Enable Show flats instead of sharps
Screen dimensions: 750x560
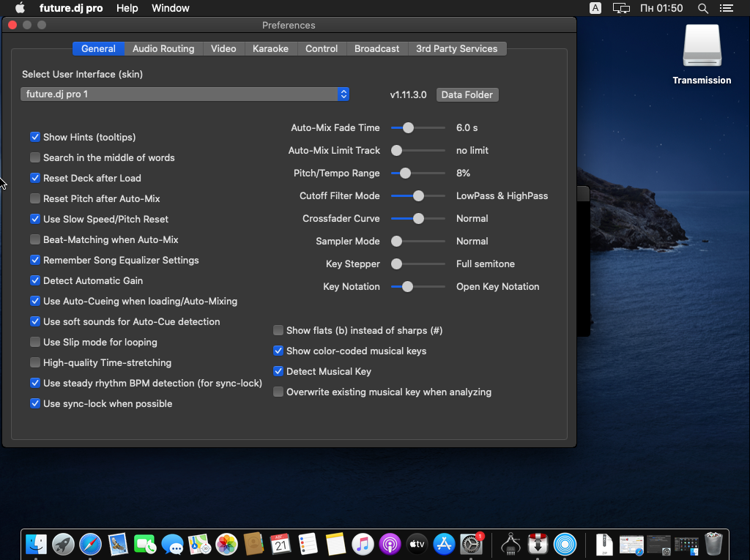tap(278, 330)
